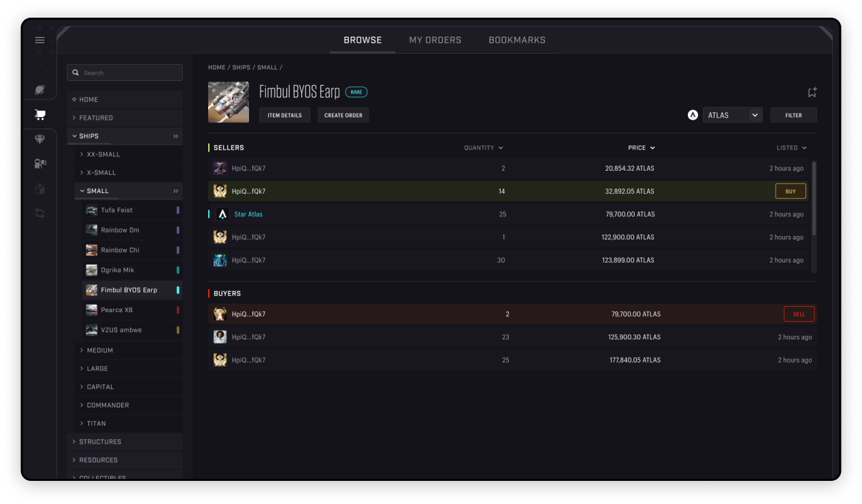Click the BUY button
This screenshot has width=862, height=504.
(791, 191)
